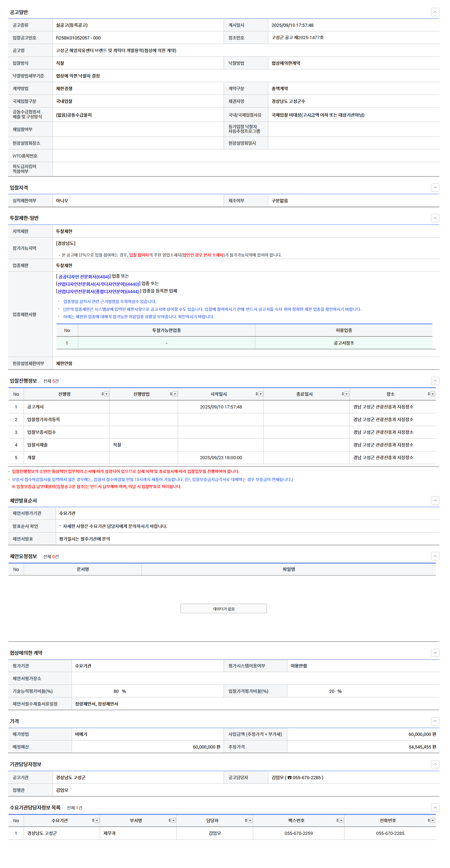Open filter dropdown for 부서명 column

174,820
